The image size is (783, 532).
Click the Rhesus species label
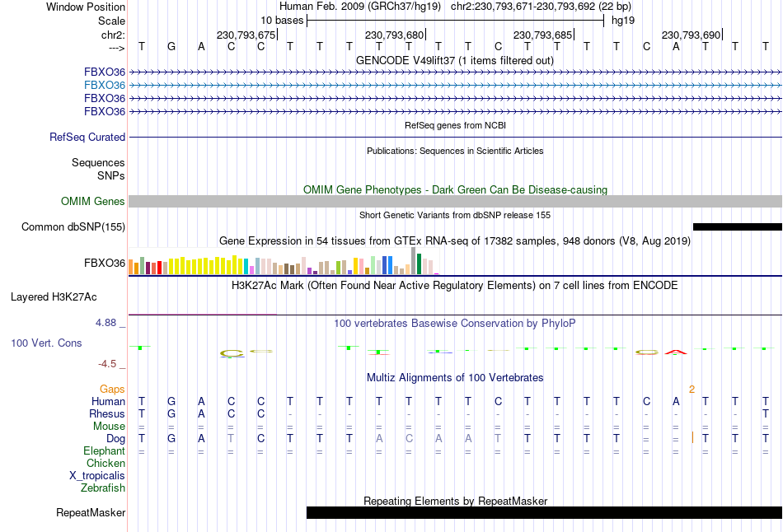[107, 413]
